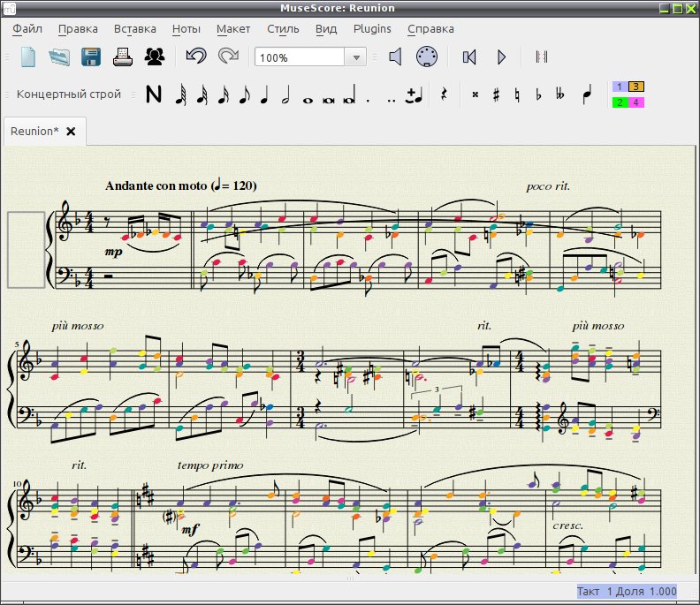Open a score with the folder icon
700x605 pixels.
coord(59,57)
